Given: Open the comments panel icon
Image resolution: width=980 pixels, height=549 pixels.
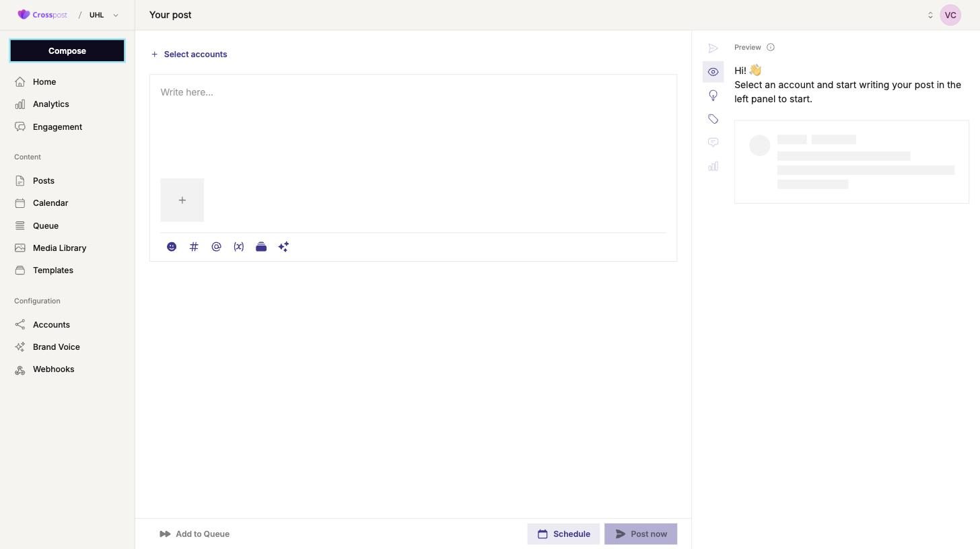Looking at the screenshot, I should [713, 143].
